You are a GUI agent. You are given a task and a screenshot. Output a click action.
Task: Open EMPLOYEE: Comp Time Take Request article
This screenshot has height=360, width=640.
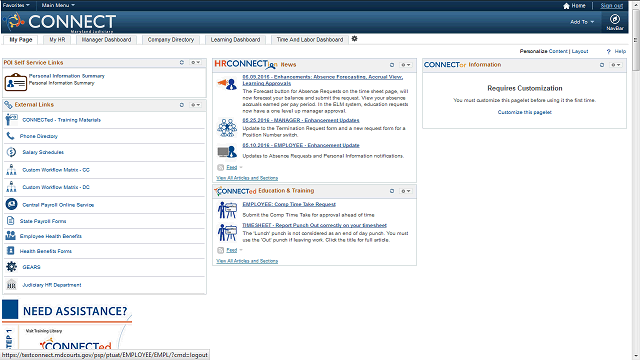tap(289, 204)
